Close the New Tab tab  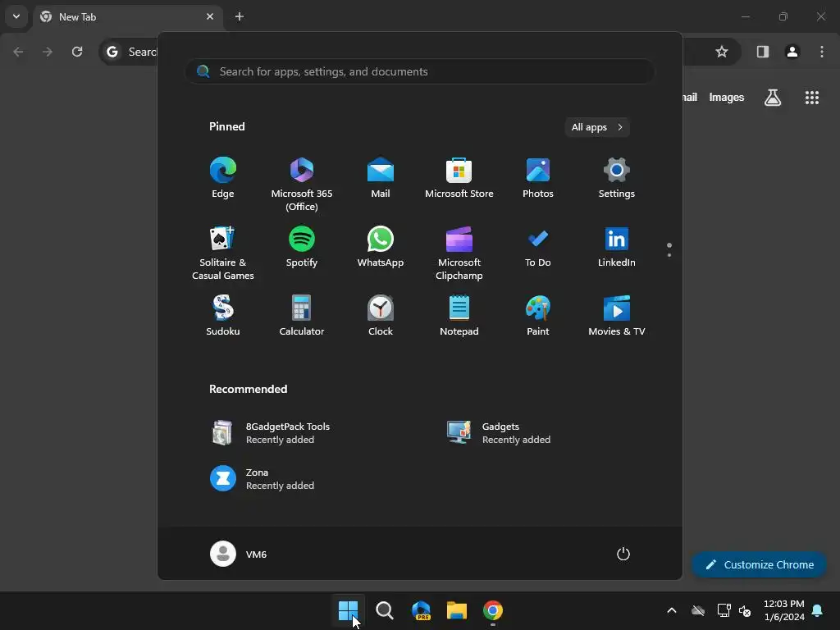tap(210, 16)
